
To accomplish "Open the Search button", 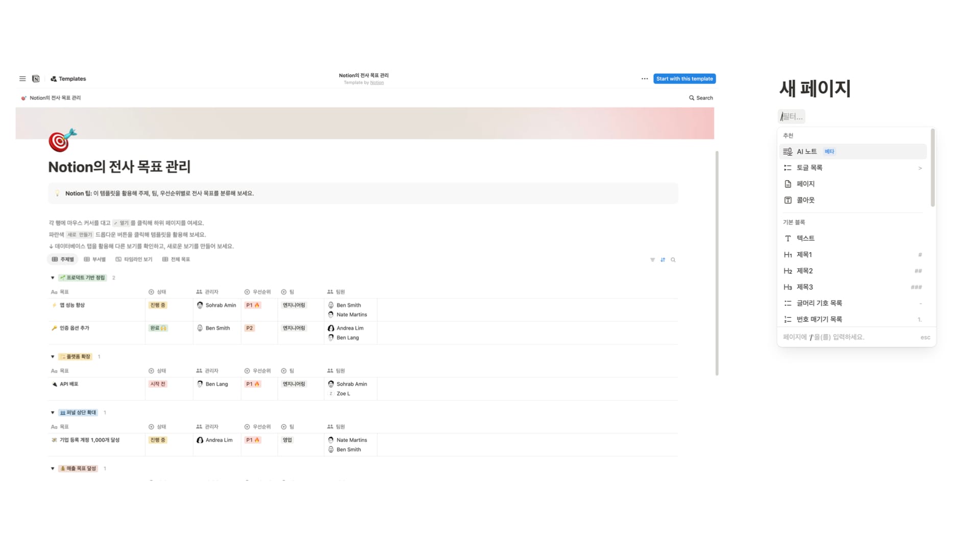I will pyautogui.click(x=701, y=98).
